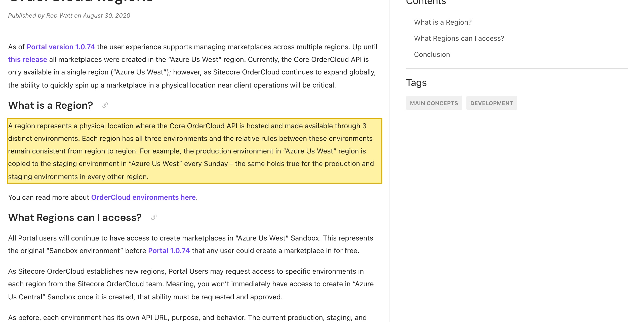644x322 pixels.
Task: Jump to 'Conclusion' in Contents
Action: click(x=432, y=55)
